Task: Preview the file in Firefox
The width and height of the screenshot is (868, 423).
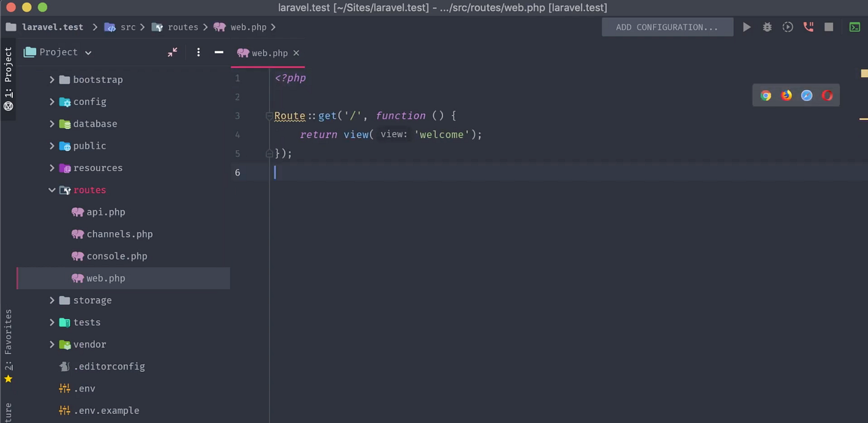Action: pyautogui.click(x=786, y=95)
